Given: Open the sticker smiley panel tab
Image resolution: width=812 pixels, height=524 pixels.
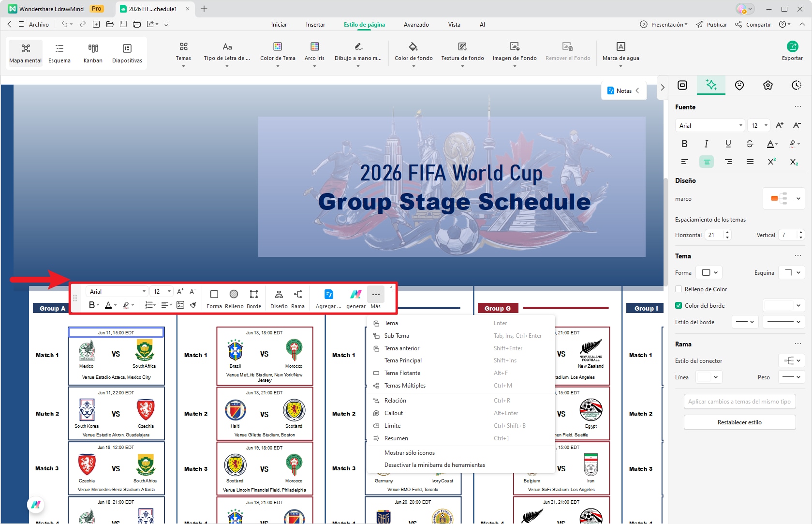Looking at the screenshot, I should point(739,85).
